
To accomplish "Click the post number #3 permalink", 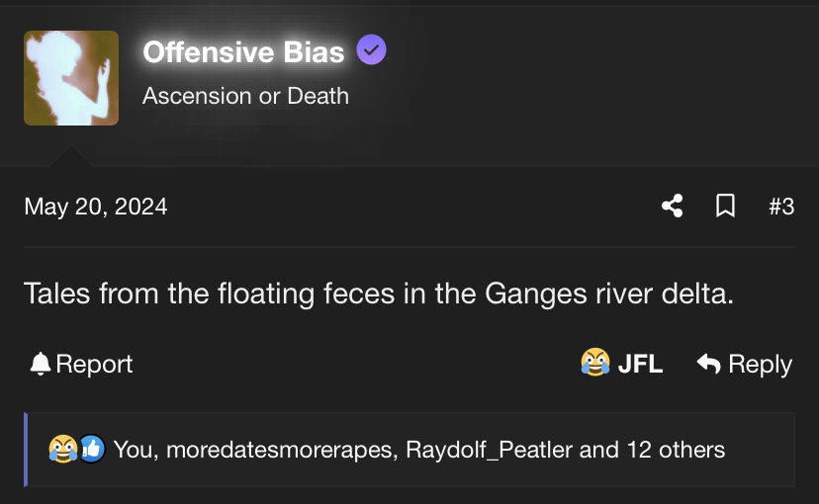I will pos(781,206).
